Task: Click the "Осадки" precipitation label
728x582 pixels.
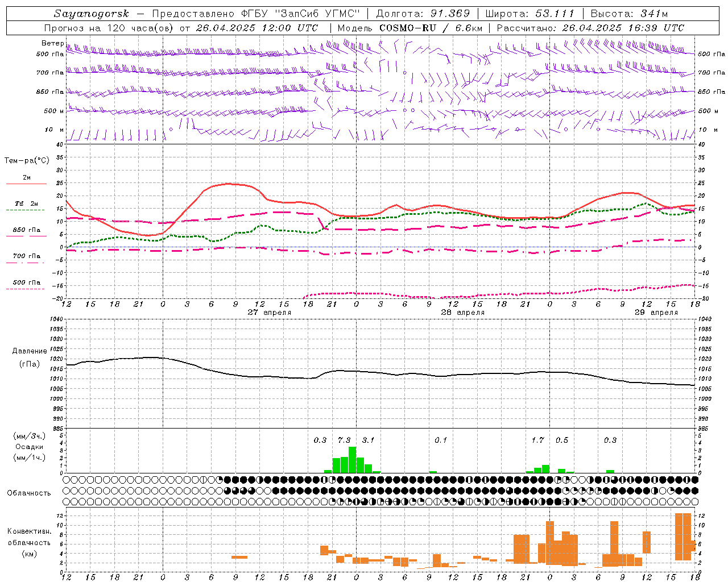Action: (29, 447)
